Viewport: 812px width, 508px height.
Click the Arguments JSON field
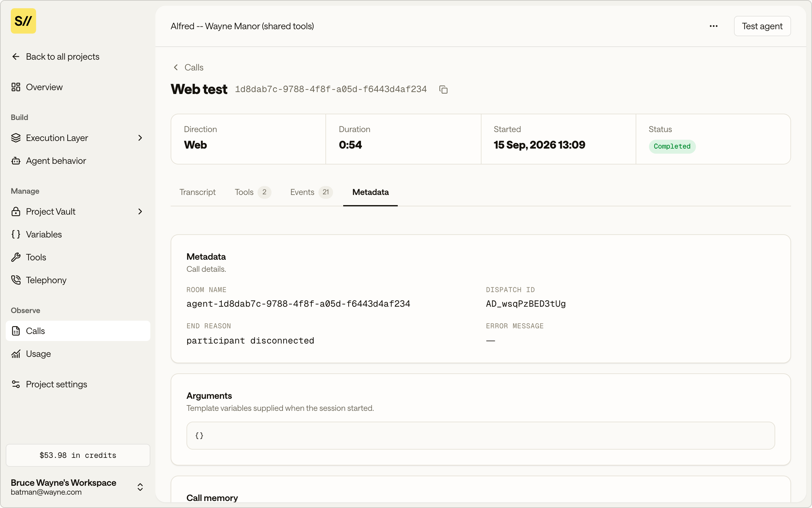[481, 435]
